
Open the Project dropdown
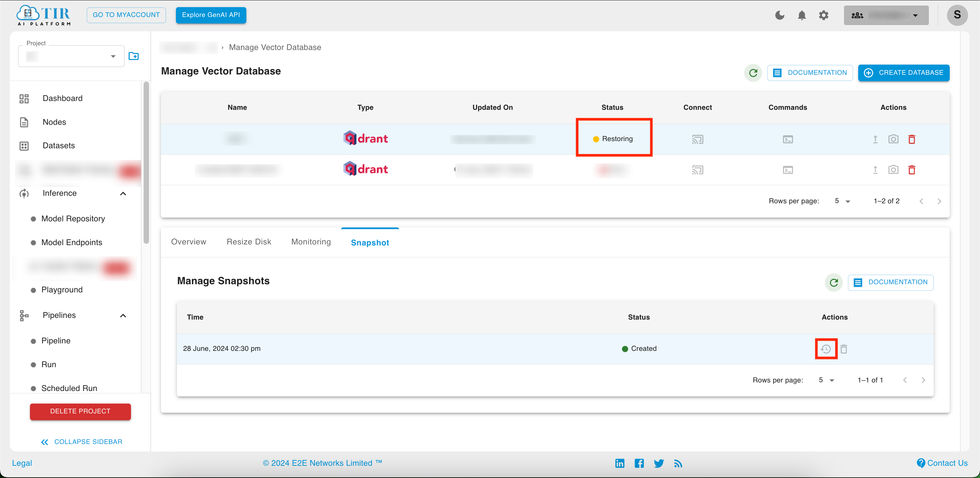pyautogui.click(x=71, y=56)
